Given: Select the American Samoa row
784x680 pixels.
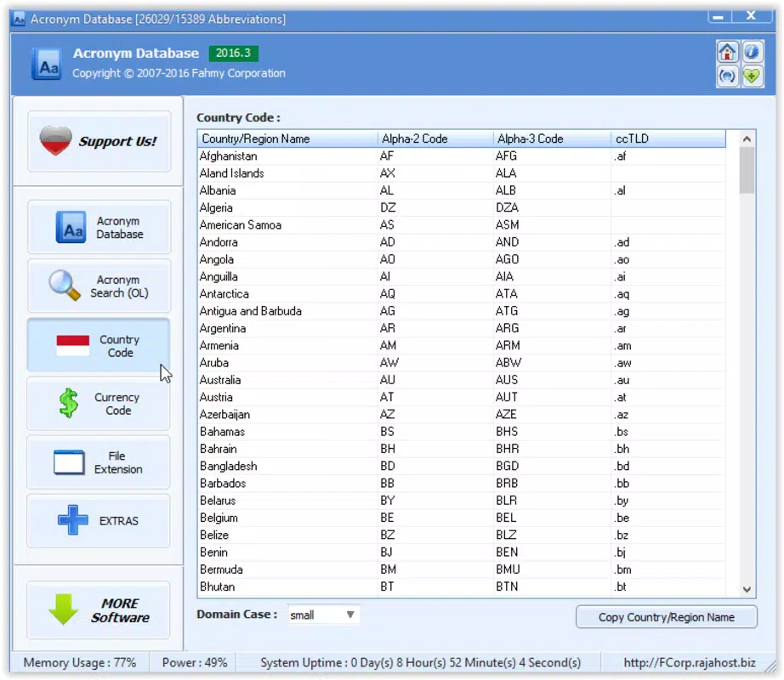Looking at the screenshot, I should click(462, 225).
